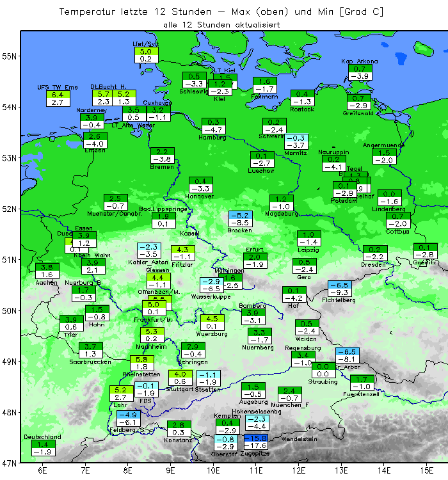The image size is (448, 480).
Task: Select the Fichtelberg box showing -6.5 and -9.3
Action: click(340, 289)
